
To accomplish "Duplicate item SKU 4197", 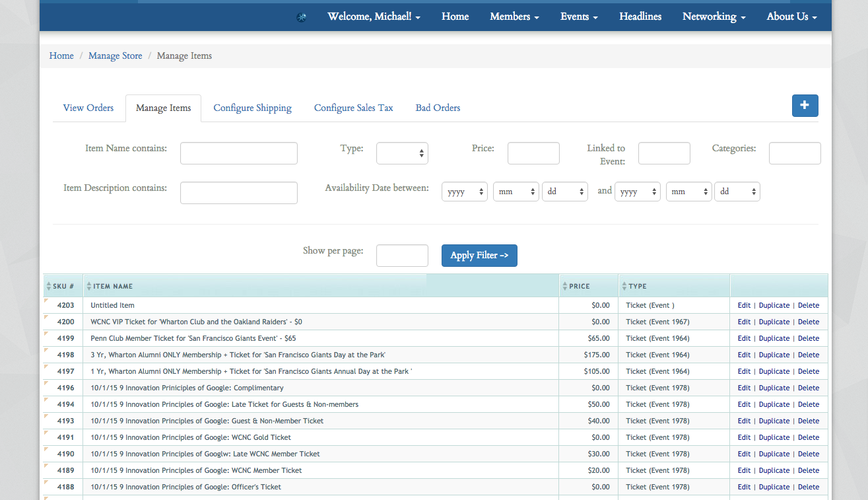I will pyautogui.click(x=774, y=371).
